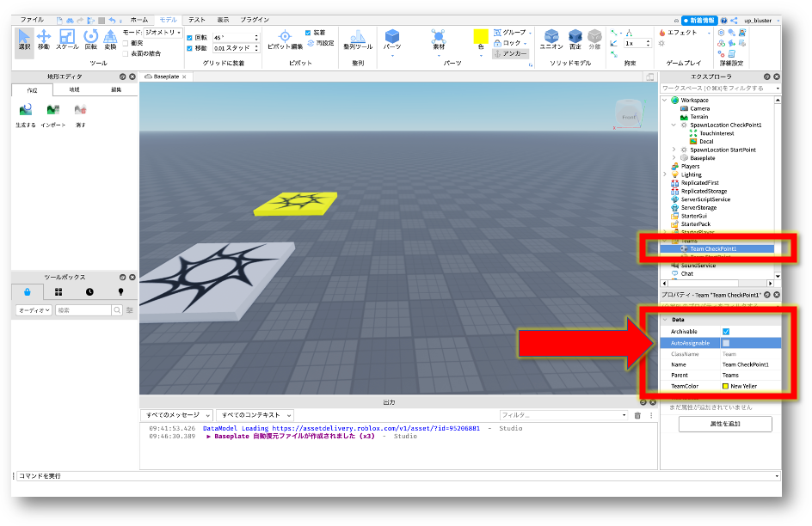812x526 pixels.
Task: Open the ピボット編集 pivot edit tool
Action: pyautogui.click(x=285, y=40)
